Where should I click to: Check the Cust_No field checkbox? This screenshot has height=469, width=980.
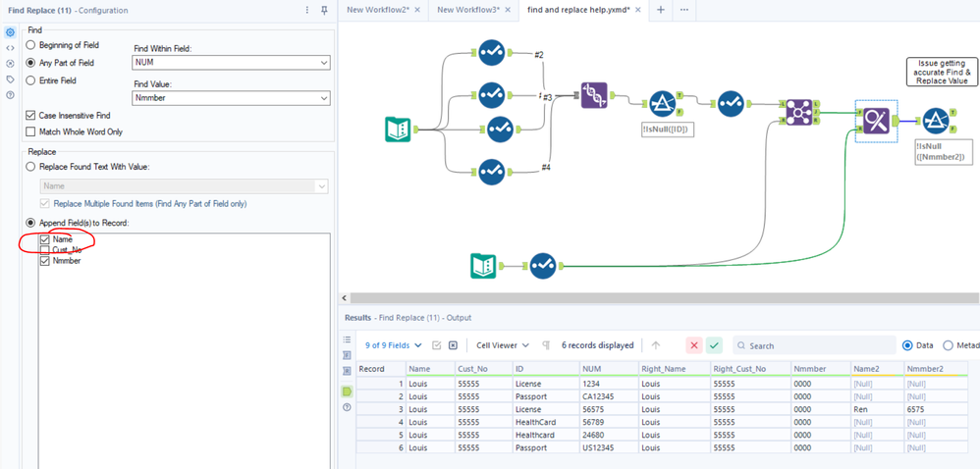click(44, 250)
